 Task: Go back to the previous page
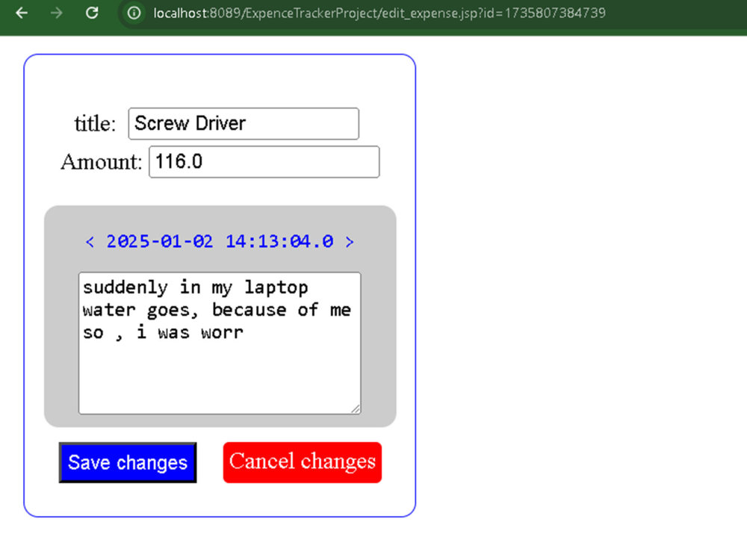(22, 13)
